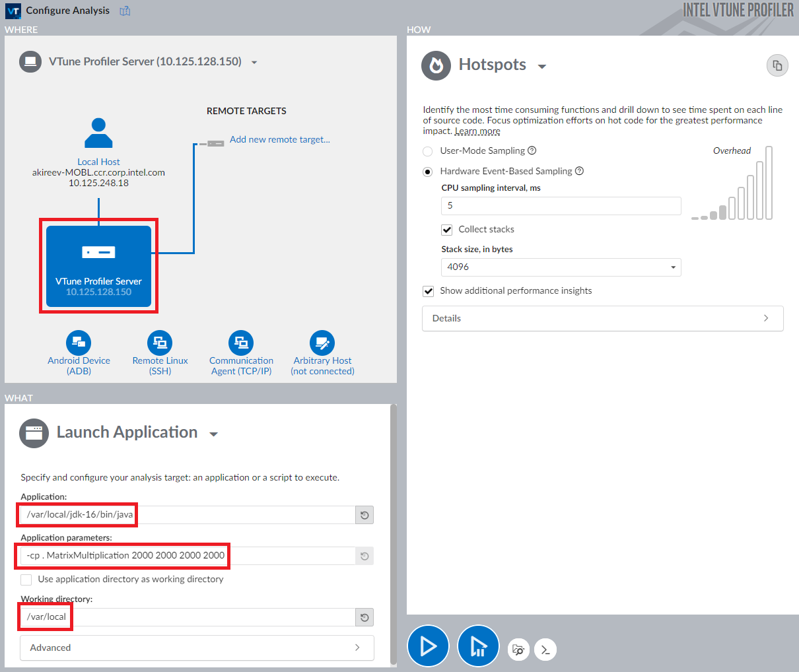Viewport: 799px width, 672px height.
Task: Click the copy configuration icon
Action: pos(777,65)
